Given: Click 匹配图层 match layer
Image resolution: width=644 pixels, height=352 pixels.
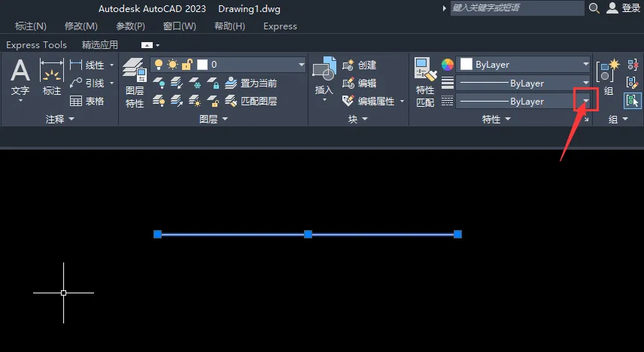Looking at the screenshot, I should [251, 101].
